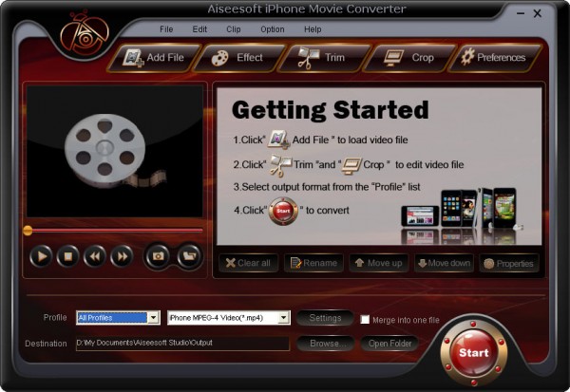
Task: Expand the All Profiles dropdown
Action: pos(153,318)
